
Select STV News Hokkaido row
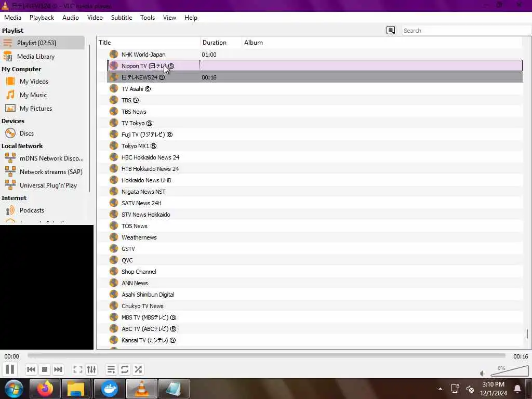[x=314, y=215]
